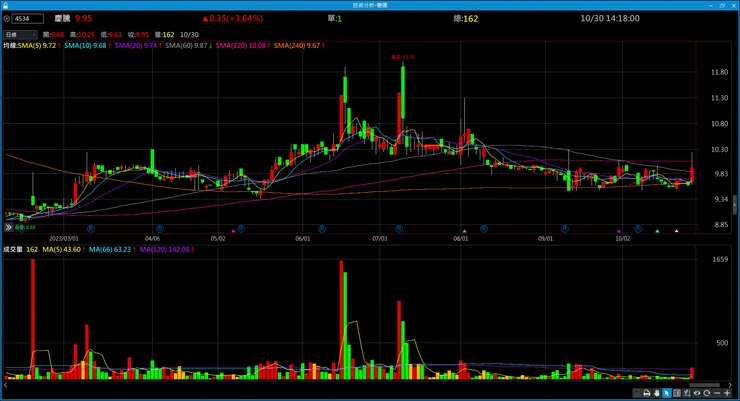Click the circled plus icon beside symbol box

tap(7, 18)
